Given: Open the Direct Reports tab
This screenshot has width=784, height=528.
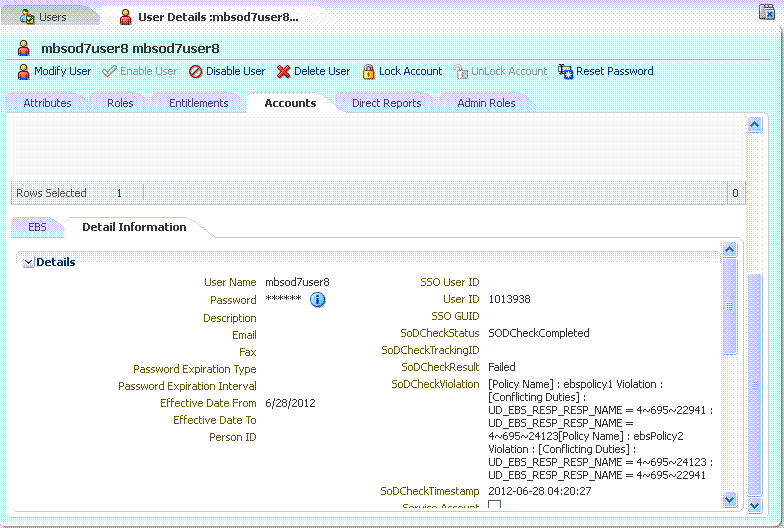Looking at the screenshot, I should pos(386,103).
